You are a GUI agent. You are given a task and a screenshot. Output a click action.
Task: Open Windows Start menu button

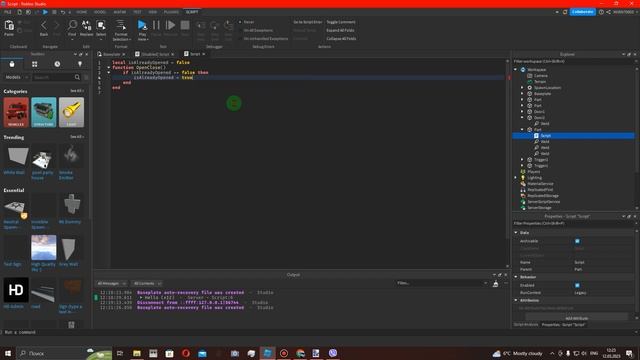tap(8, 353)
